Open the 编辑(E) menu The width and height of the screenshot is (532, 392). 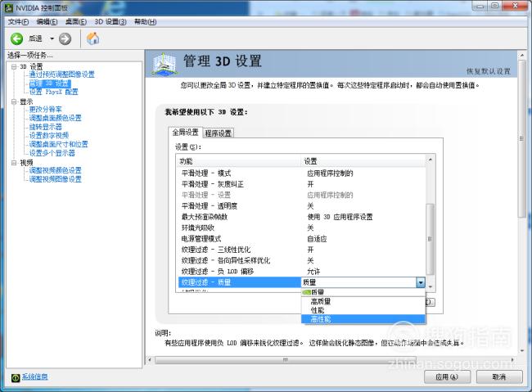[x=47, y=22]
